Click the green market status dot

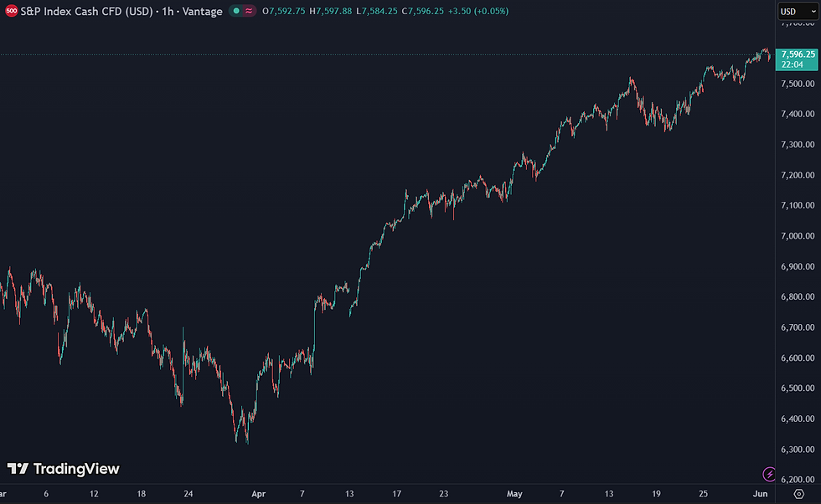click(x=236, y=11)
